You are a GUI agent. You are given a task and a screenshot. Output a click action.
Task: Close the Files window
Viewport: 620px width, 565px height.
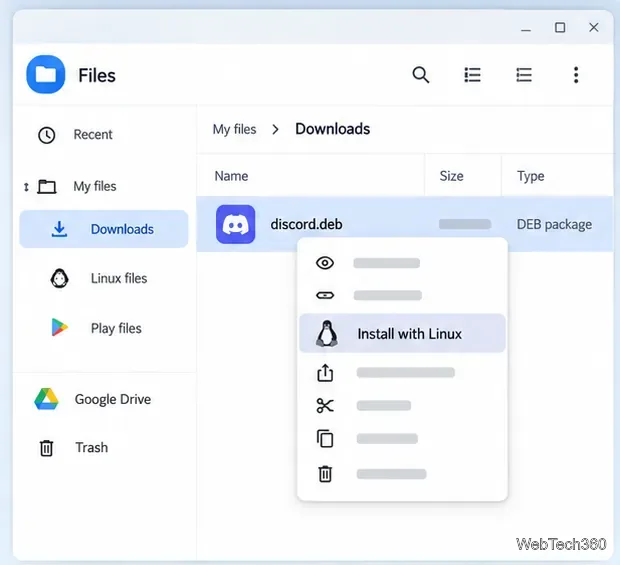tap(594, 27)
